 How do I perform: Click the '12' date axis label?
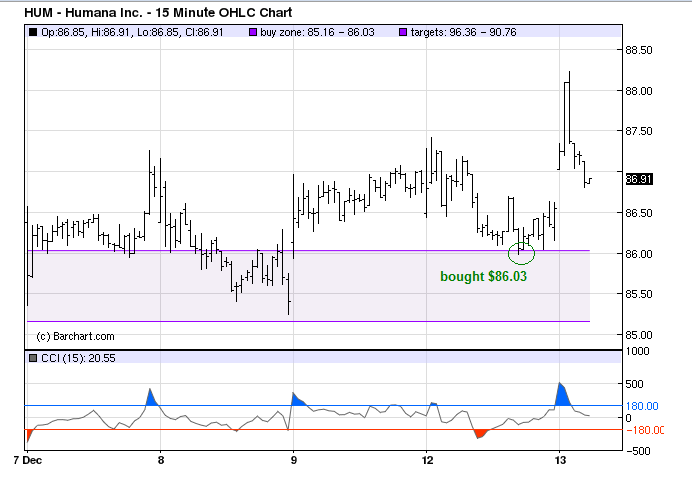tap(427, 460)
